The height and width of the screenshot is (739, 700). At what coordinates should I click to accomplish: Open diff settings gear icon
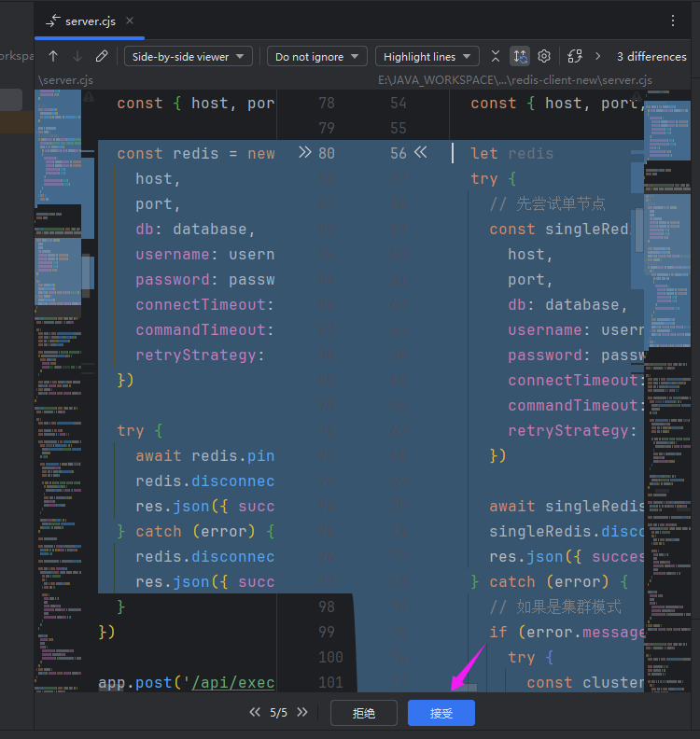click(x=544, y=57)
